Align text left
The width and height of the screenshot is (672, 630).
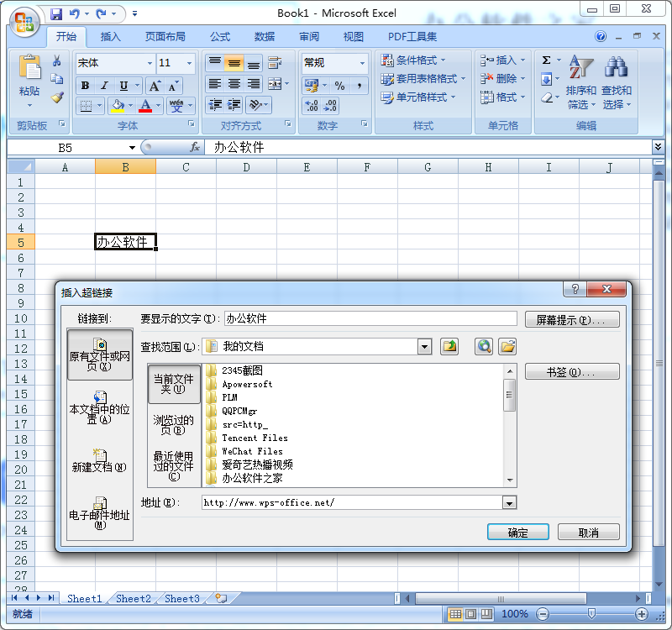[x=215, y=83]
